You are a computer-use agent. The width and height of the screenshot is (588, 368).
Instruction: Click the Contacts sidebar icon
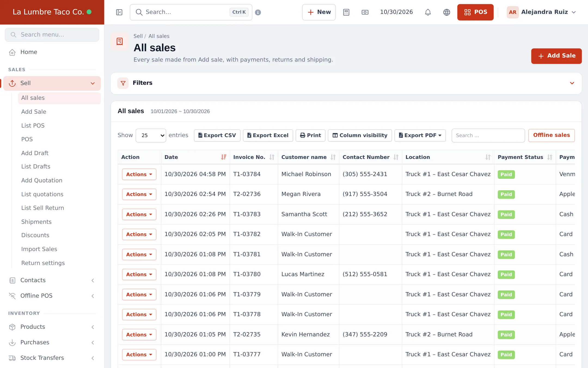pyautogui.click(x=12, y=280)
